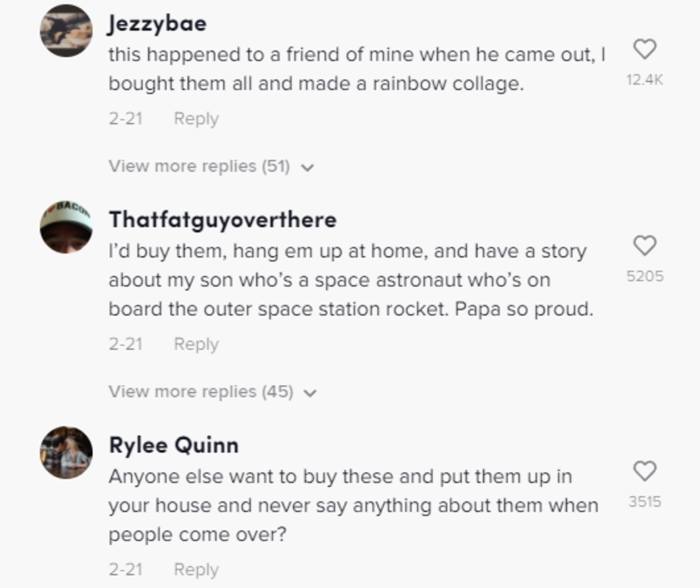The image size is (700, 588).
Task: Like Thatfatguyoverthere's comment with the heart
Action: click(x=644, y=246)
